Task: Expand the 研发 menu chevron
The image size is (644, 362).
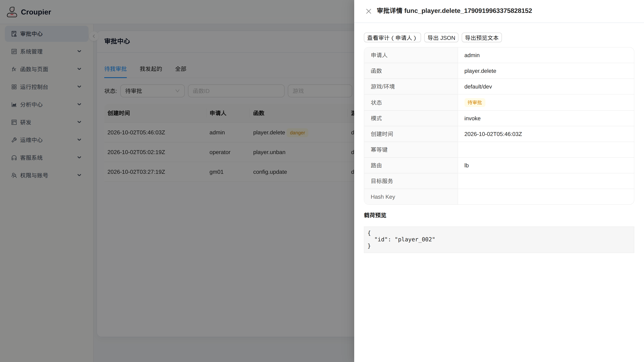Action: [79, 122]
